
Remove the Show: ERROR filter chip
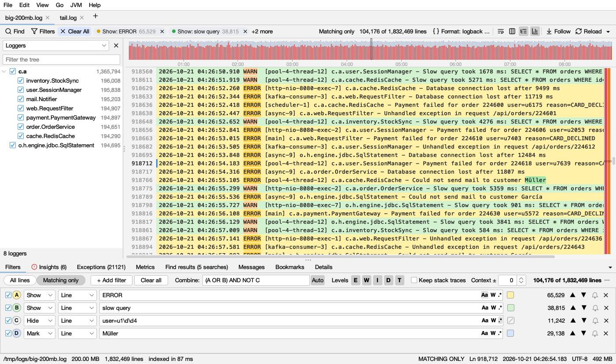click(x=162, y=31)
